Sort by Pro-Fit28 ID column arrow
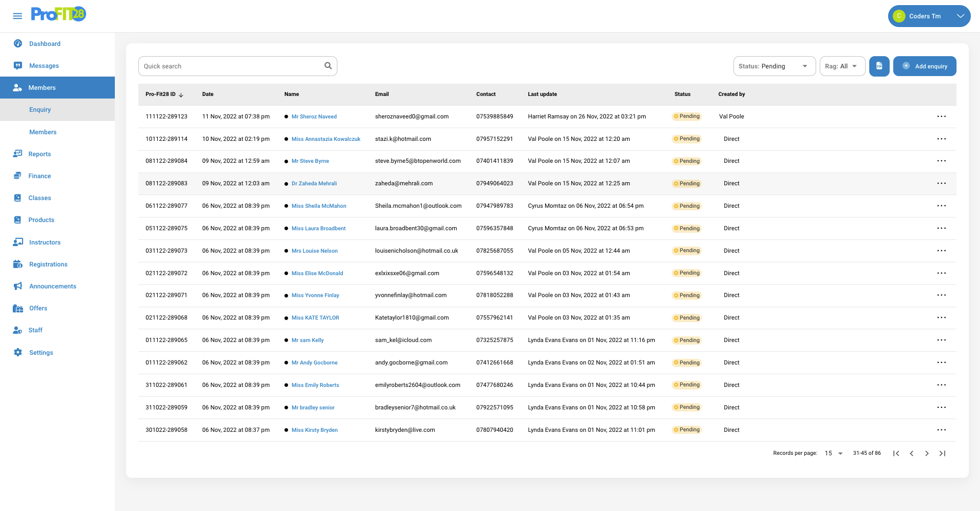 (181, 95)
